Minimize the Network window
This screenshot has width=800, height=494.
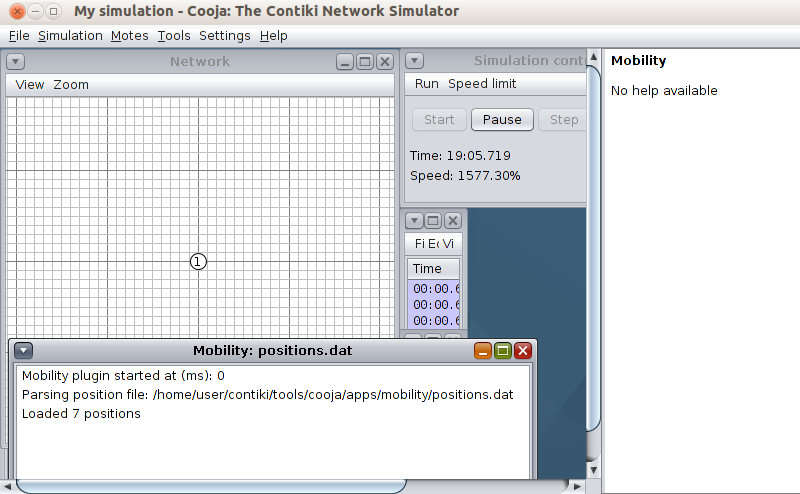coord(345,62)
